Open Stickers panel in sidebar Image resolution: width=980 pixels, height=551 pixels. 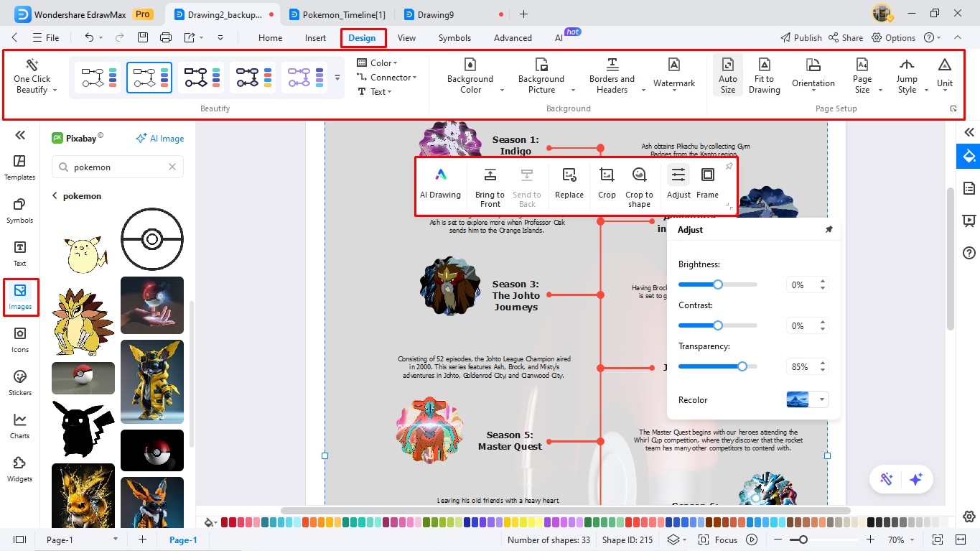tap(20, 383)
